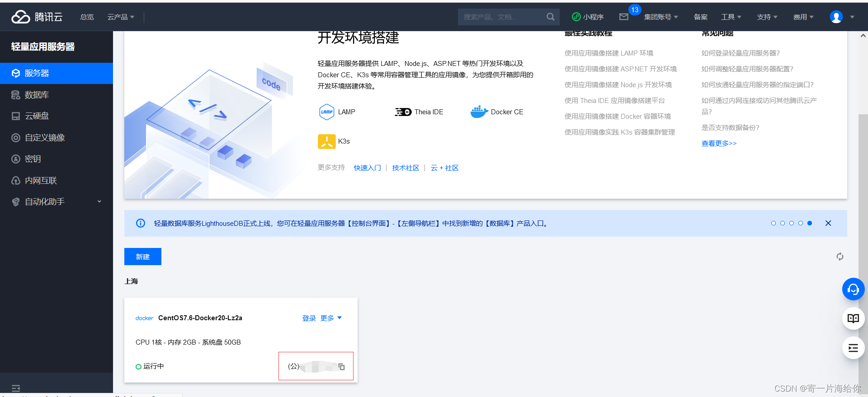
Task: Open tutorial 使用应用镜像搭建 LAMP 环境
Action: coord(609,53)
